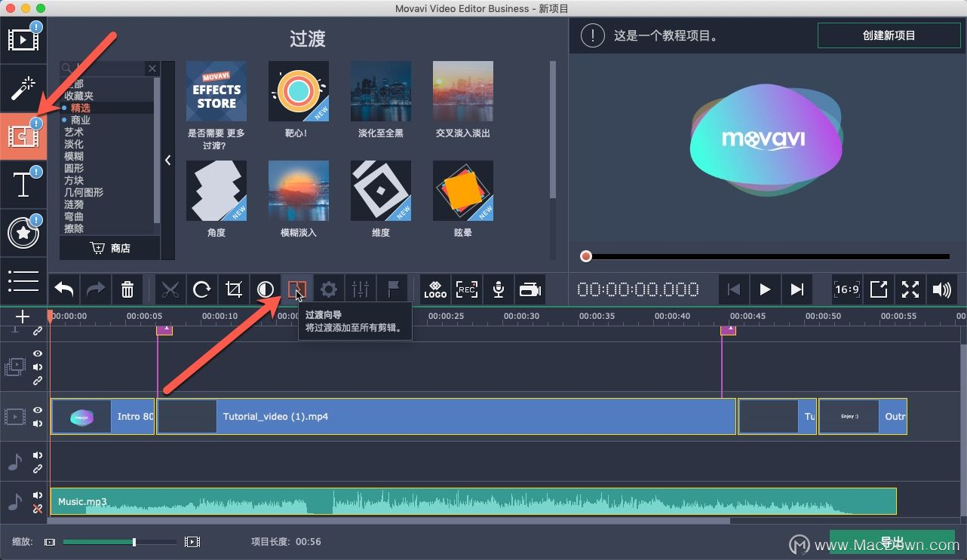The width and height of the screenshot is (967, 560).
Task: Select the Music.mp3 audio clip
Action: coord(473,501)
